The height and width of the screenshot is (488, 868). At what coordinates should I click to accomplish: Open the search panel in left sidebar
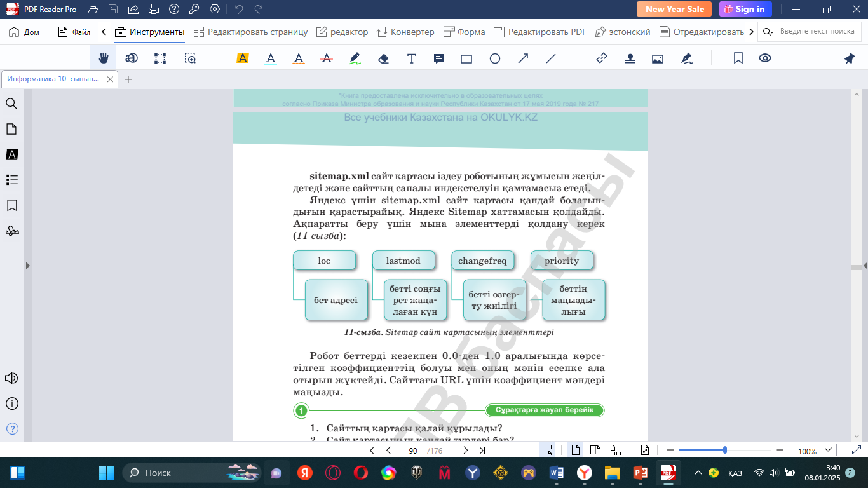tap(11, 104)
